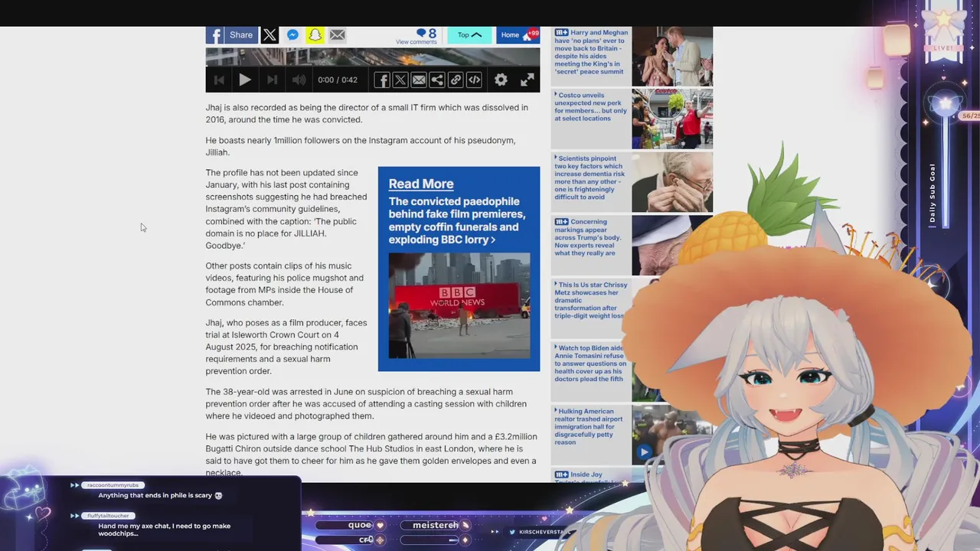Click the email envelope icon in top bar
Viewport: 980px width, 551px height.
tap(337, 35)
